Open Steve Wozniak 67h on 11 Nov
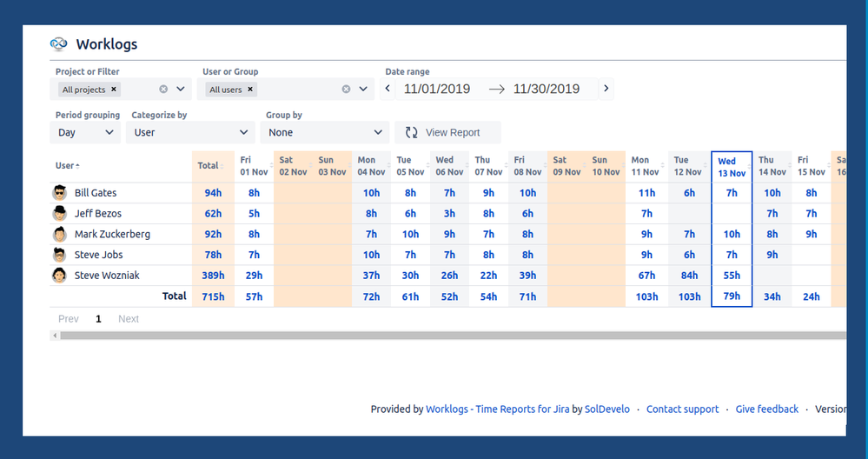Viewport: 868px width, 459px height. (646, 276)
